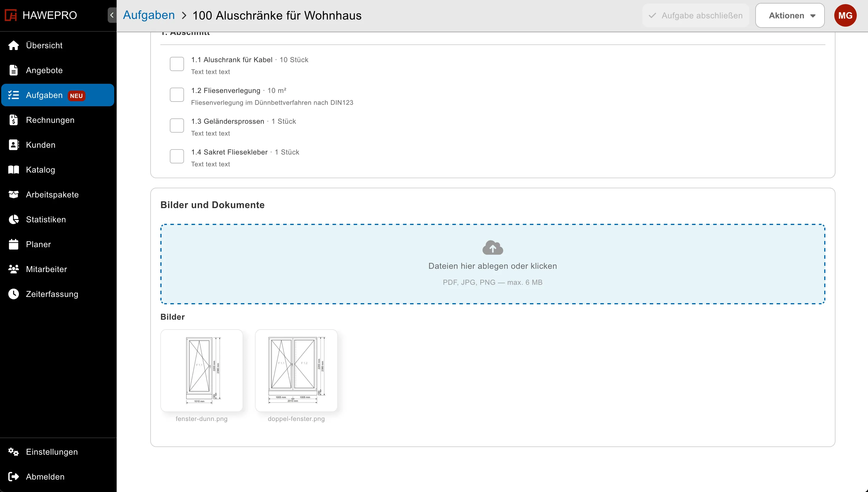Click the Statistiken pie chart icon
The image size is (868, 492).
[x=14, y=219]
